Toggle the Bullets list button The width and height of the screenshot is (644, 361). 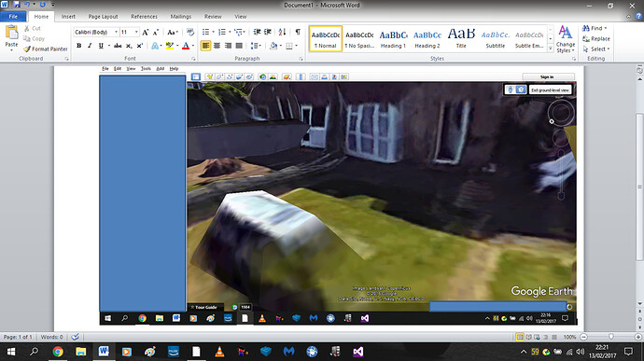point(205,32)
